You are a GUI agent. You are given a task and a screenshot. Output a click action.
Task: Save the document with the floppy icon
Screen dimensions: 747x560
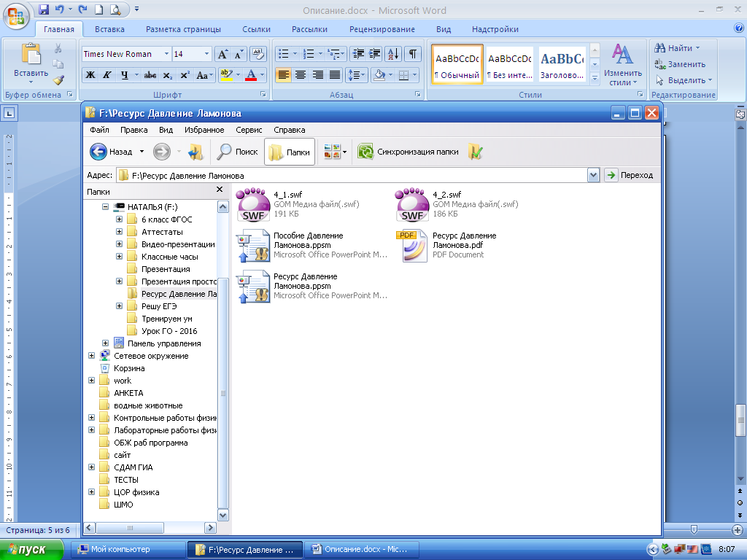click(43, 9)
